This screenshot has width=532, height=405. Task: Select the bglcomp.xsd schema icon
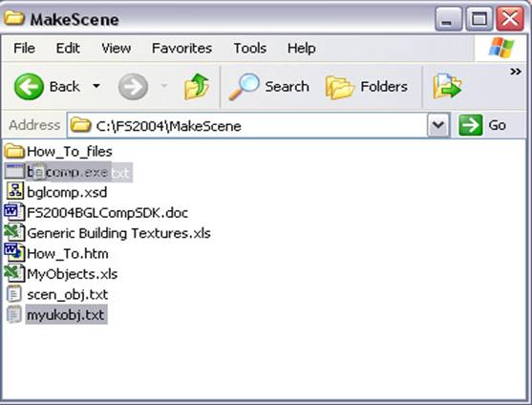tap(15, 191)
